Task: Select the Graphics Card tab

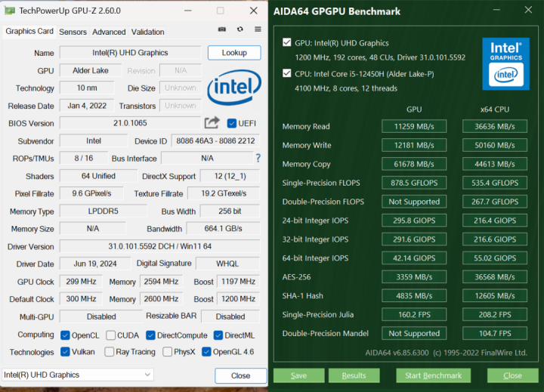Action: click(29, 31)
